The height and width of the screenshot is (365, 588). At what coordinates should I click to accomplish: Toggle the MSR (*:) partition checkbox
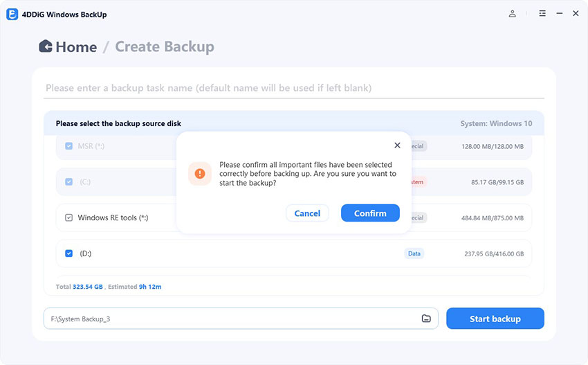pos(68,146)
